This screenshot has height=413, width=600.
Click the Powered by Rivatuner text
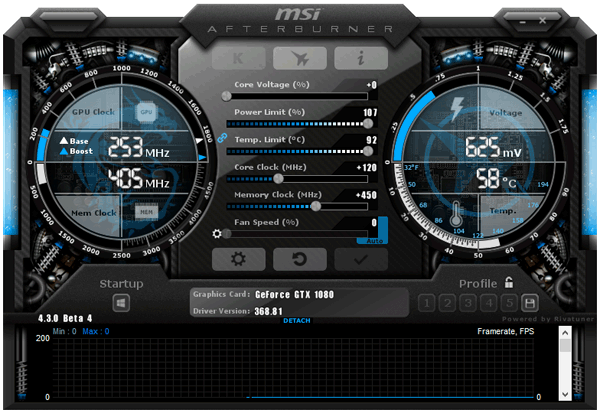[x=548, y=319]
